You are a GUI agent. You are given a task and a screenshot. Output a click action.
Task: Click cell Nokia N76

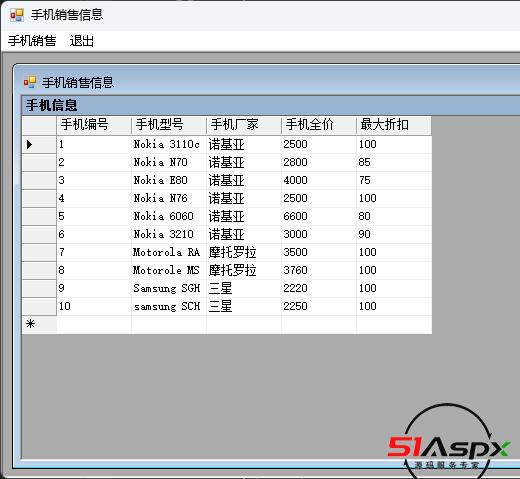pos(169,198)
